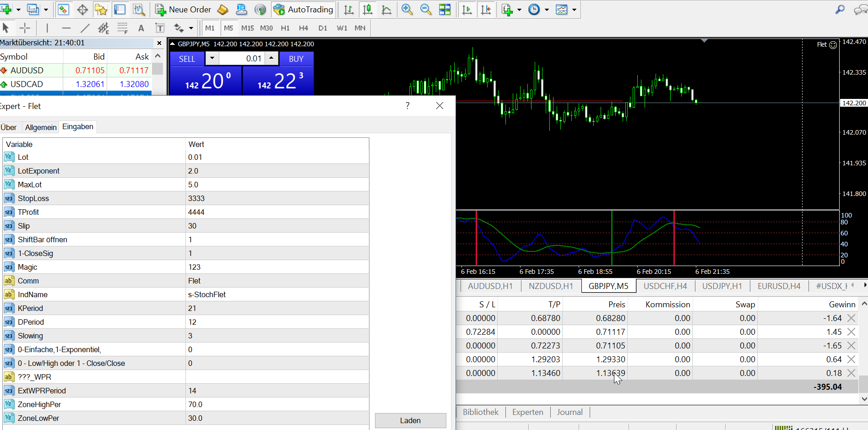
Task: Pick the vertical line drawing tool
Action: click(47, 28)
